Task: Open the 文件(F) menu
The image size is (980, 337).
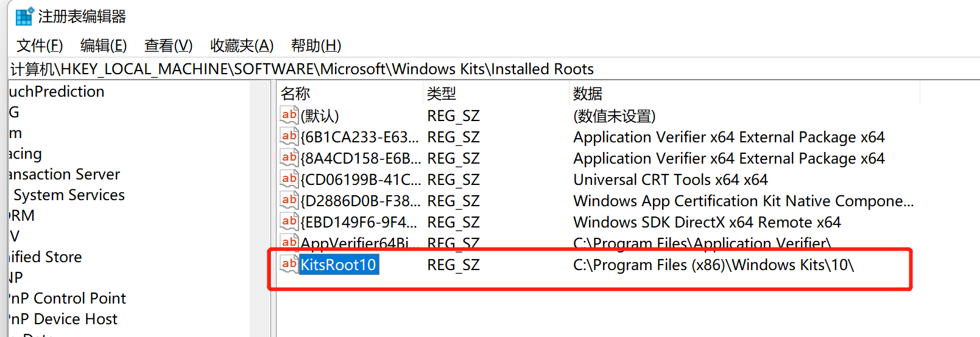Action: (x=40, y=46)
